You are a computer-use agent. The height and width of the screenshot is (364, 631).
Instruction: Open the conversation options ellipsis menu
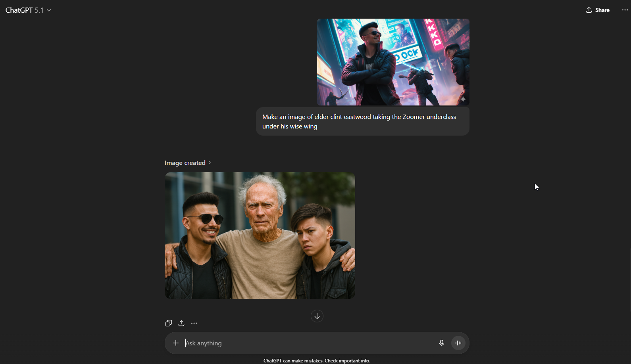pos(625,10)
